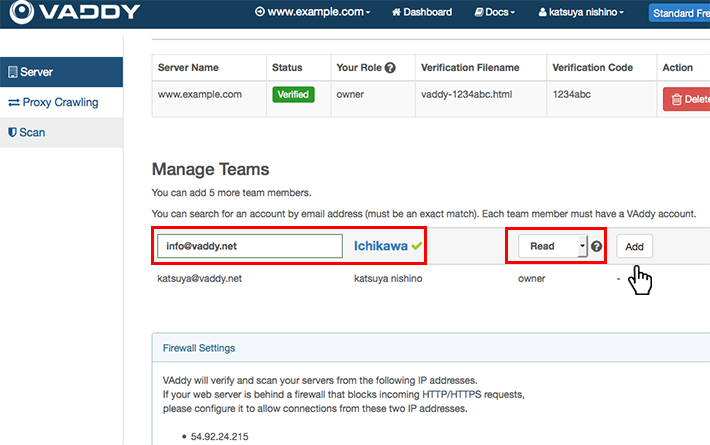Open the Read role dropdown
Viewport: 710px width, 445px height.
point(552,246)
